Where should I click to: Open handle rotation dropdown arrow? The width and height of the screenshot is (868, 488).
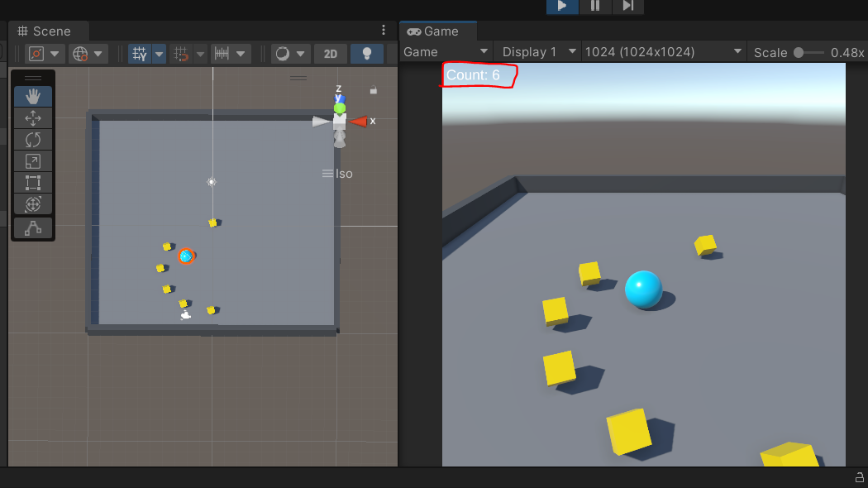click(98, 54)
